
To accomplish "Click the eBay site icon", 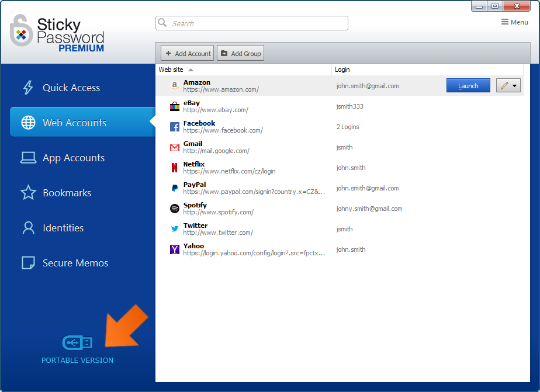I will (x=175, y=106).
